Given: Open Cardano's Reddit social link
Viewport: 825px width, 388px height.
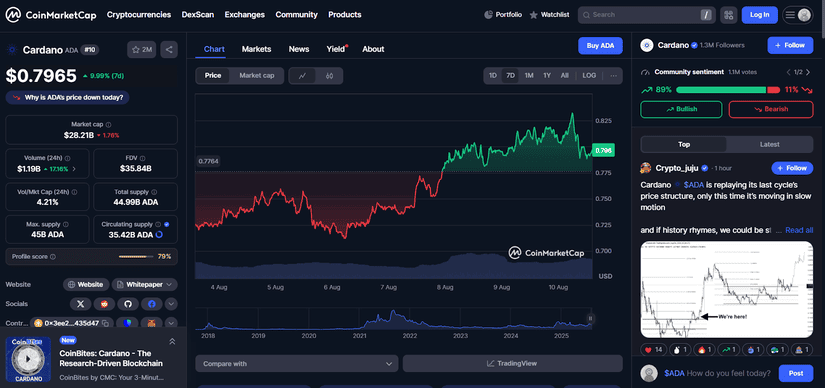Looking at the screenshot, I should click(104, 304).
